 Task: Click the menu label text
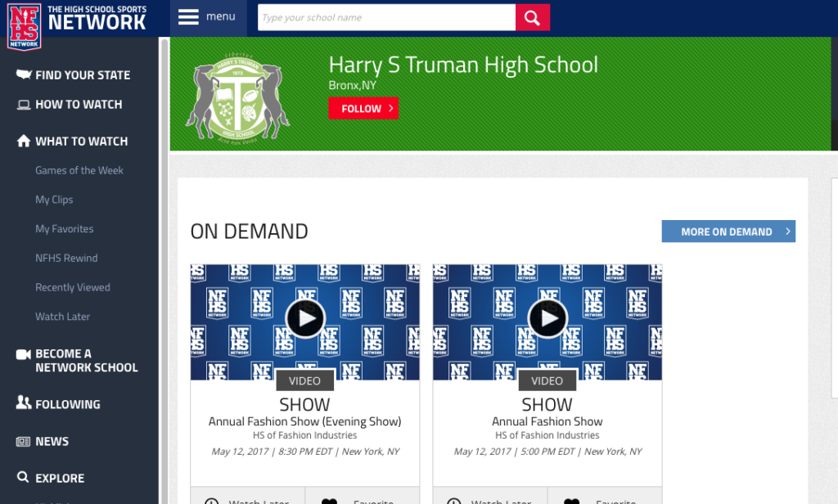tap(221, 16)
